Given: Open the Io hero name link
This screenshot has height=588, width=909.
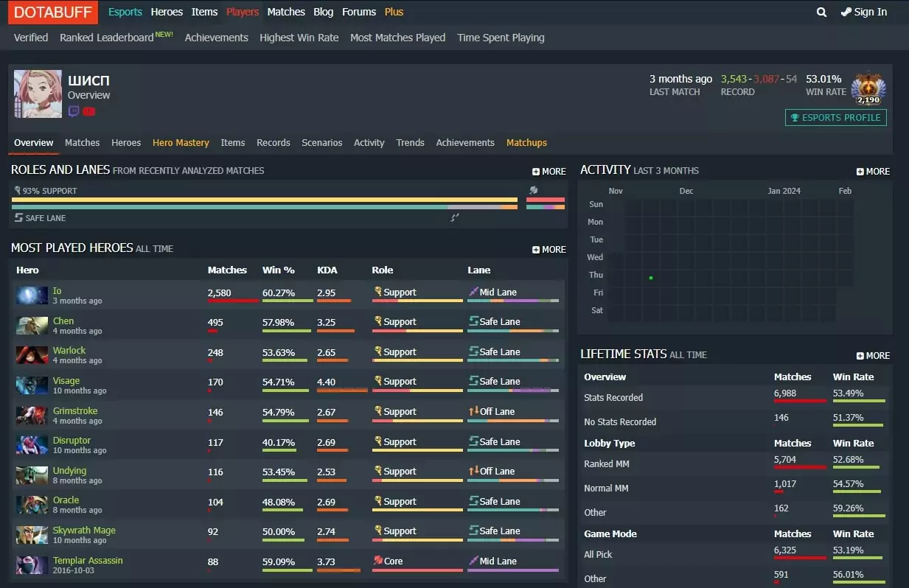Looking at the screenshot, I should point(58,291).
